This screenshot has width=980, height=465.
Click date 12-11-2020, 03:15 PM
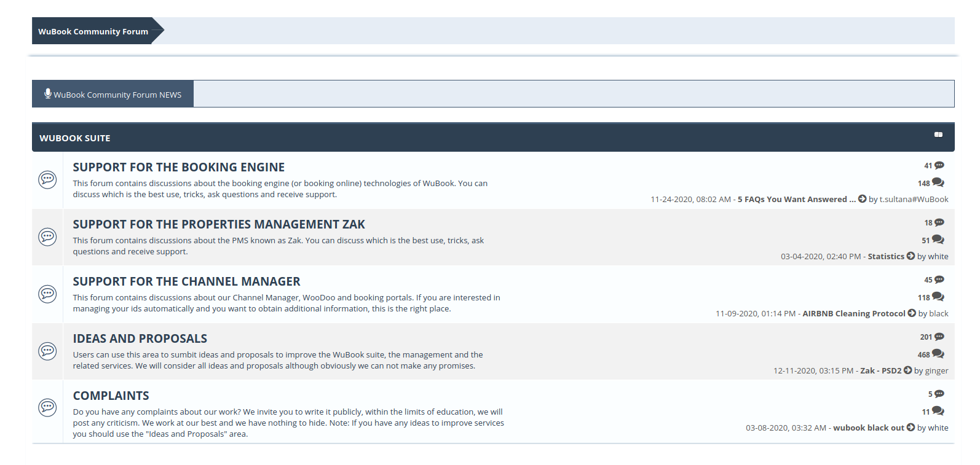click(x=813, y=370)
